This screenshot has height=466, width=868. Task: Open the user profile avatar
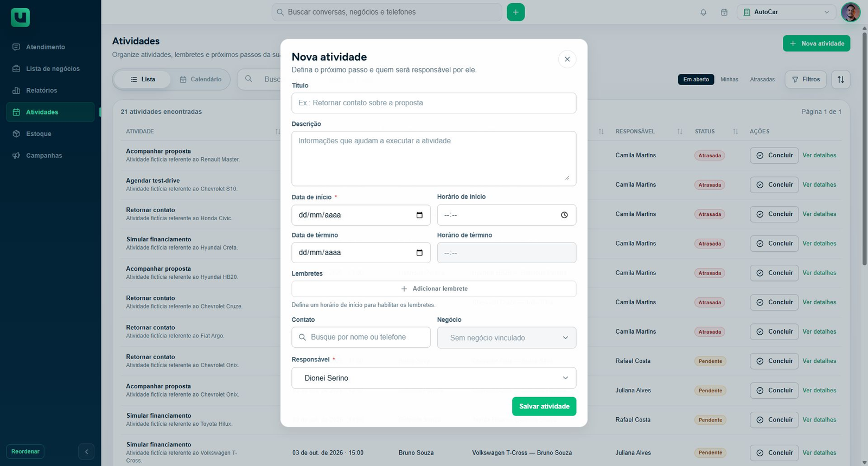pyautogui.click(x=850, y=12)
